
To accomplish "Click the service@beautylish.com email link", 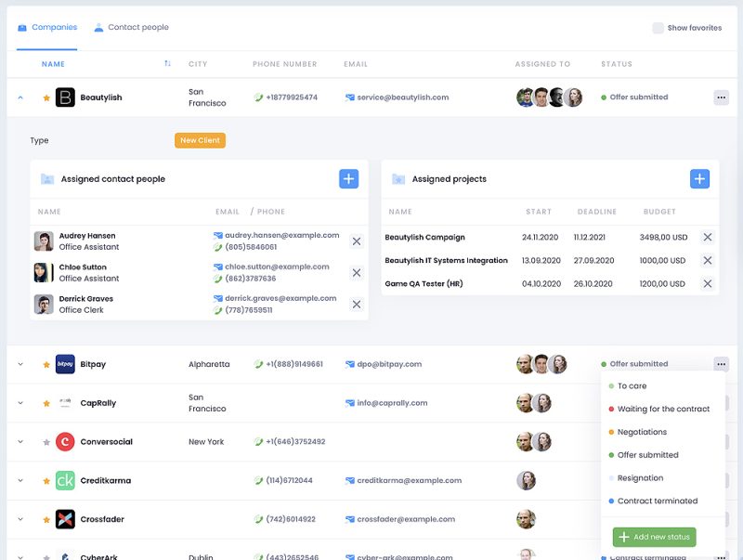I will coord(402,98).
